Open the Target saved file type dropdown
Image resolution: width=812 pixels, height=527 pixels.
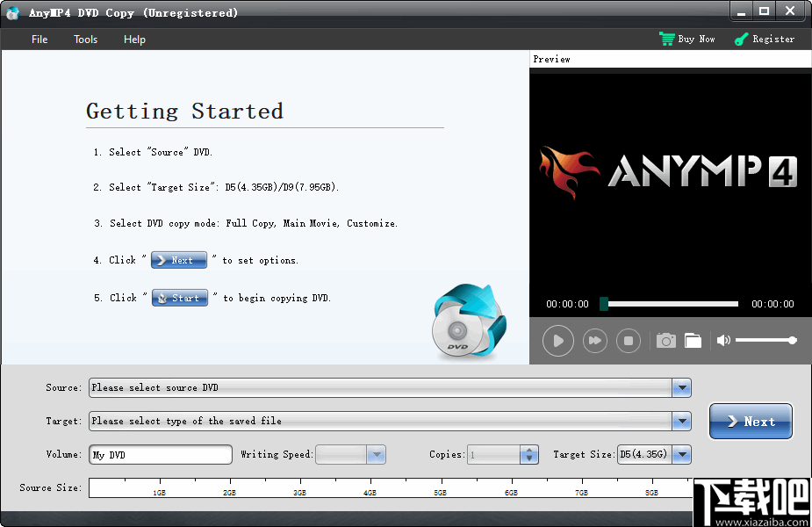click(x=682, y=421)
